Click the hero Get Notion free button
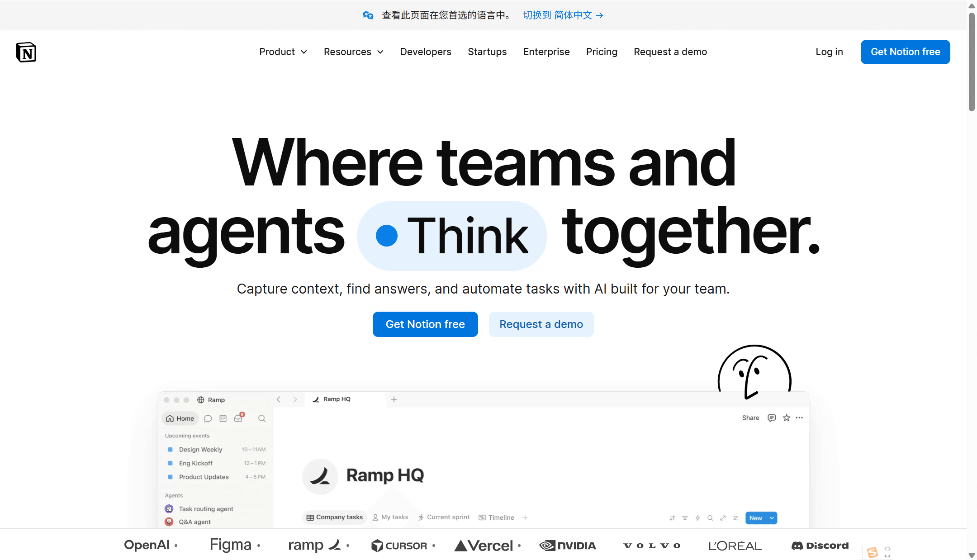Image resolution: width=977 pixels, height=560 pixels. click(425, 324)
